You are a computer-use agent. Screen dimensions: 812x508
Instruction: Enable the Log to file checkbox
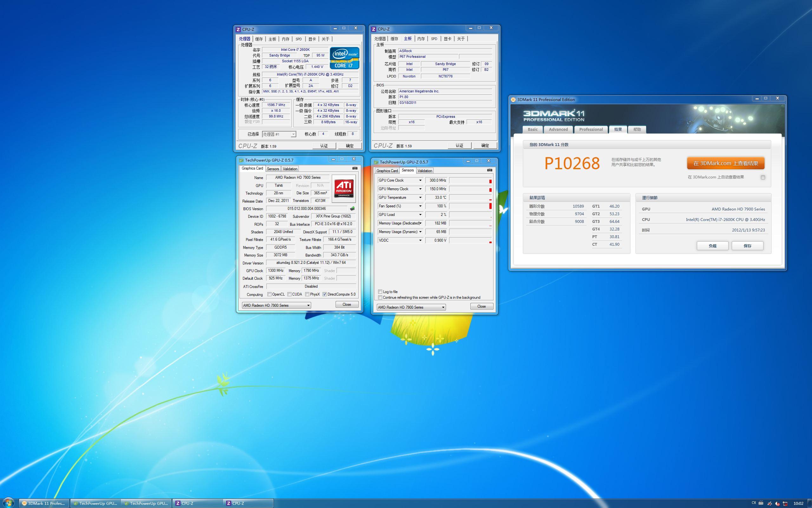[x=380, y=292]
